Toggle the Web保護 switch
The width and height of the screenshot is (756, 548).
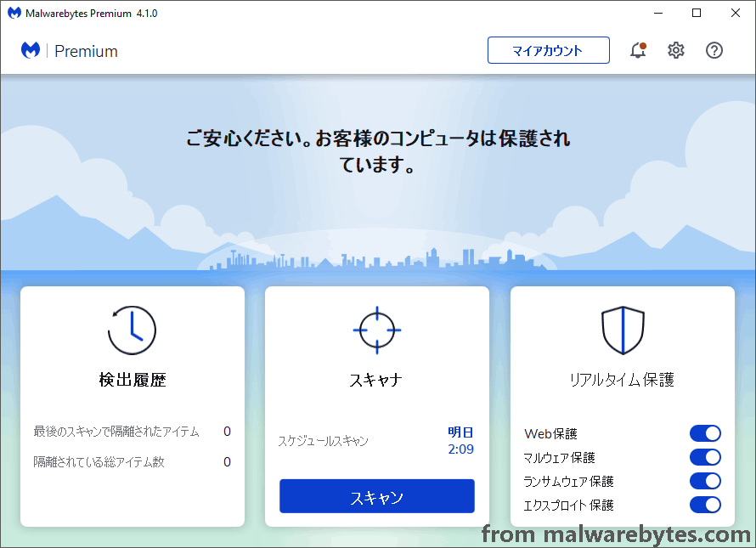tap(705, 433)
